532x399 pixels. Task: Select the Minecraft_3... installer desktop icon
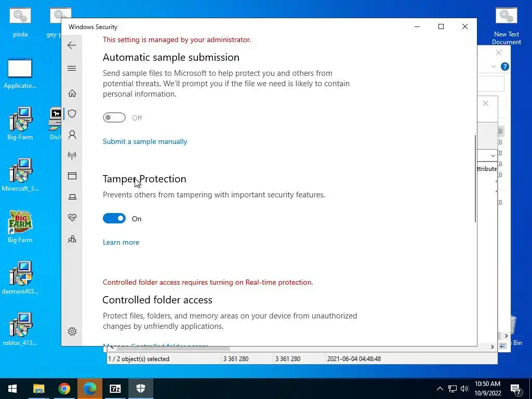[20, 175]
